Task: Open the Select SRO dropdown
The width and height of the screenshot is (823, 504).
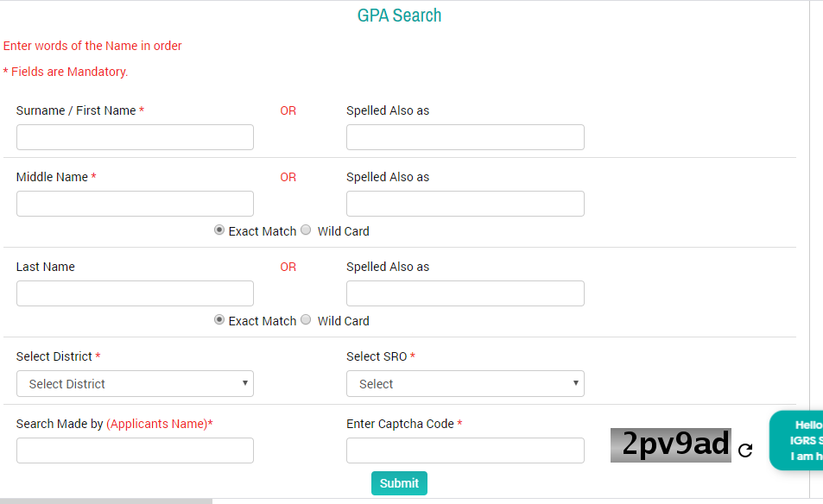Action: 465,383
